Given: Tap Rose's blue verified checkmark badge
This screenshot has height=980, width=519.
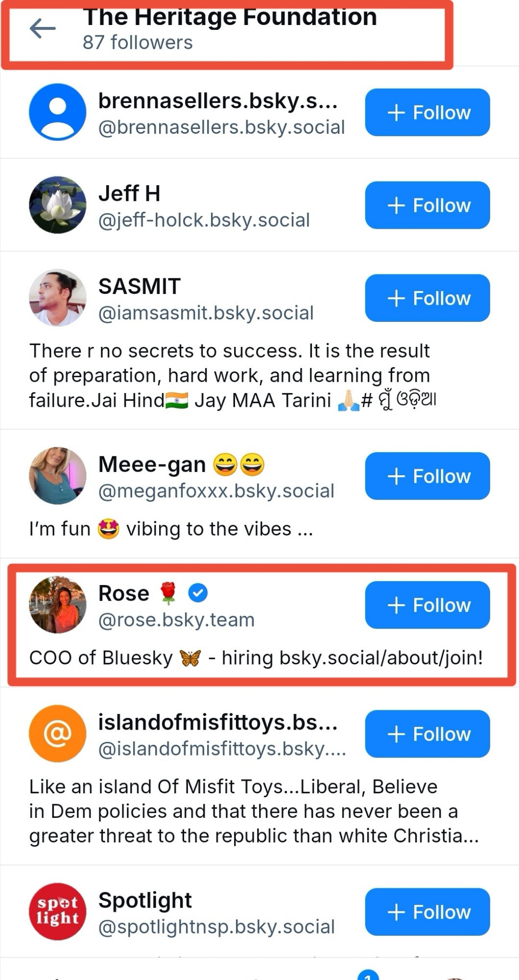Looking at the screenshot, I should pos(198,593).
